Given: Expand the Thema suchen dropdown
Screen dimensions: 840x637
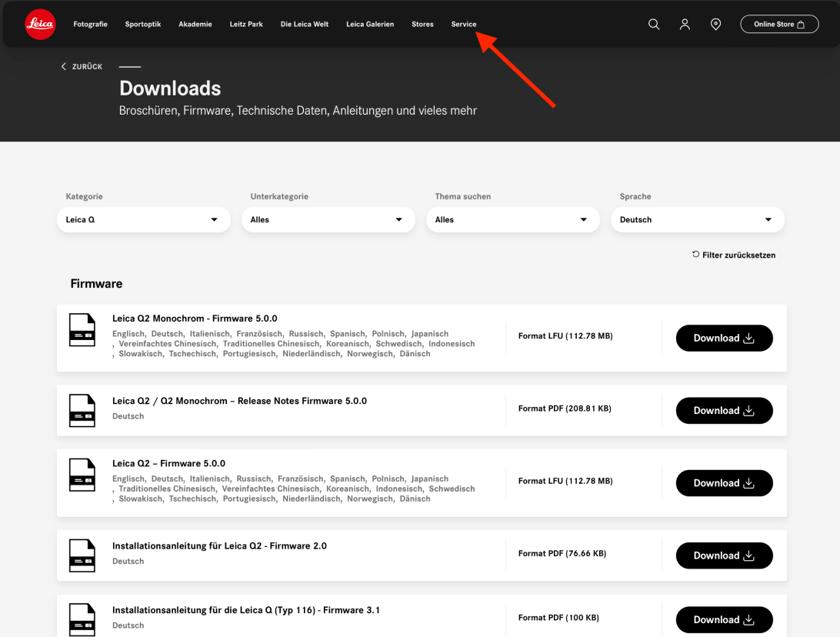Looking at the screenshot, I should [513, 220].
